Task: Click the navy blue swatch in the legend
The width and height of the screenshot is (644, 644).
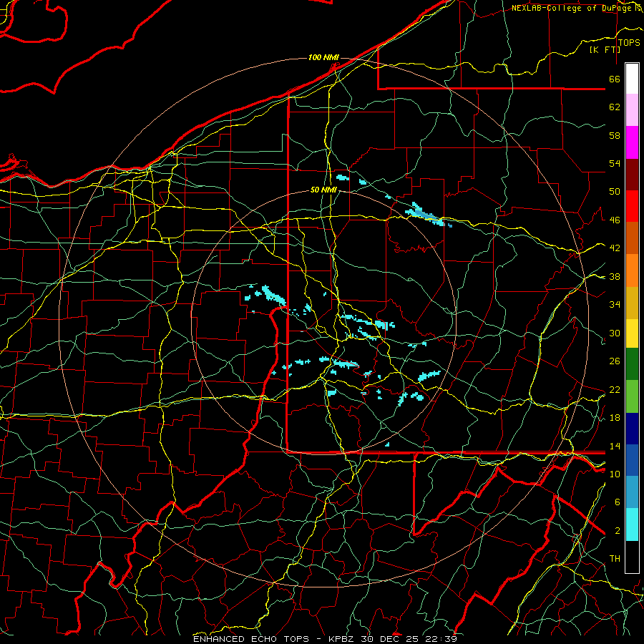Action: pyautogui.click(x=632, y=429)
